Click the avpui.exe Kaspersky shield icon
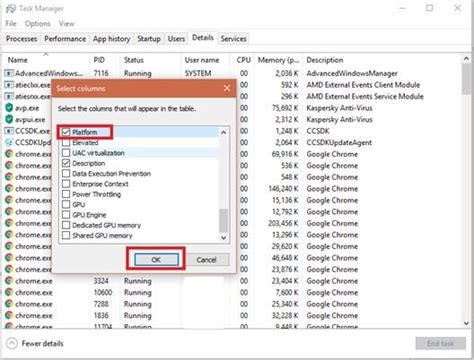Viewport: 474px width, 360px height. [9, 119]
